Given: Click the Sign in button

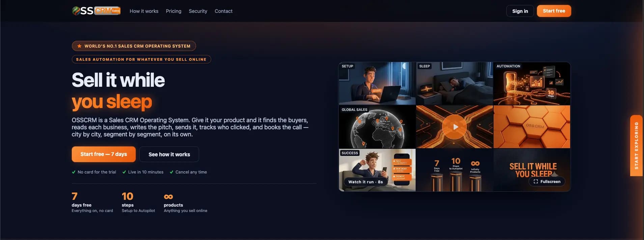Looking at the screenshot, I should click(520, 11).
